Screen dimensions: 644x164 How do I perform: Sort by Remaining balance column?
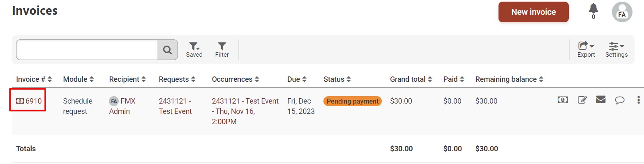point(510,79)
